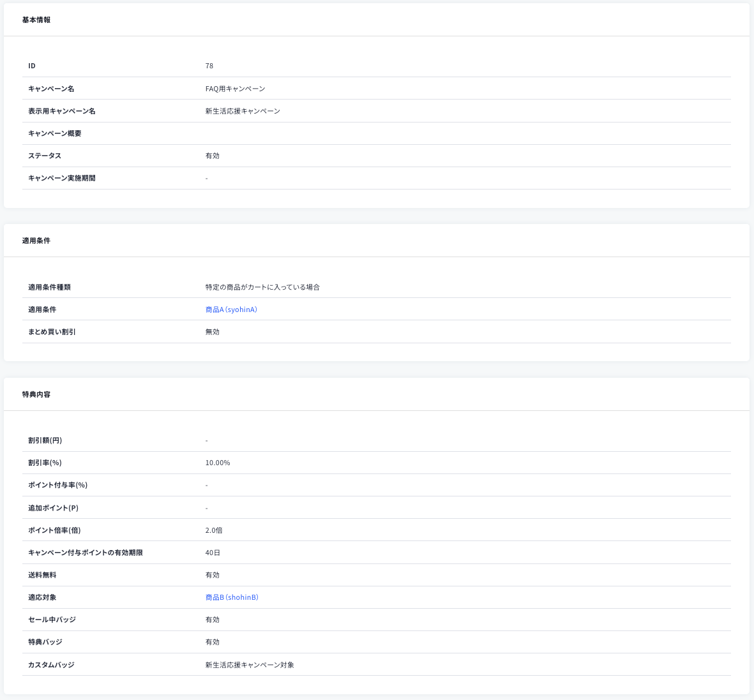Click the 40日 point expiry value
This screenshot has width=754, height=700.
[213, 553]
